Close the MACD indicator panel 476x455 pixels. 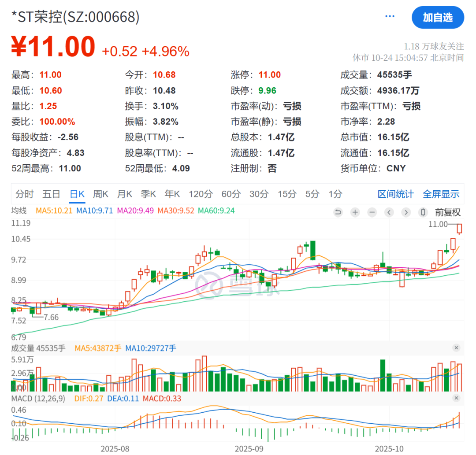457,398
